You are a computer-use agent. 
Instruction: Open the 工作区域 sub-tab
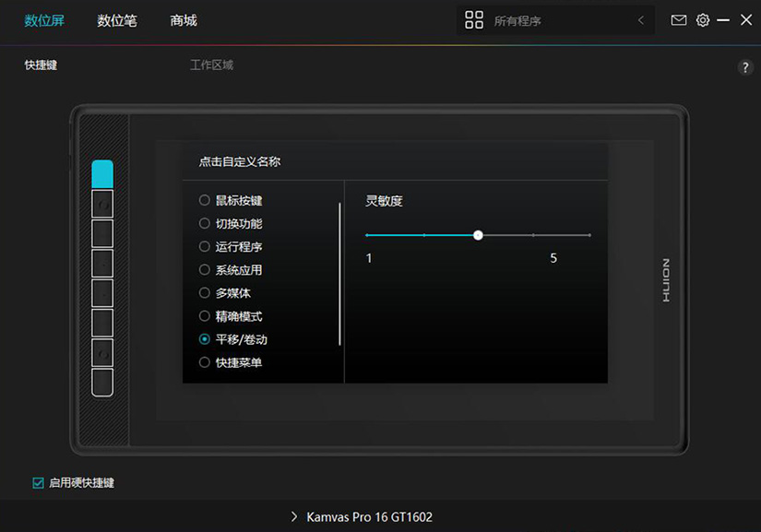tap(211, 65)
